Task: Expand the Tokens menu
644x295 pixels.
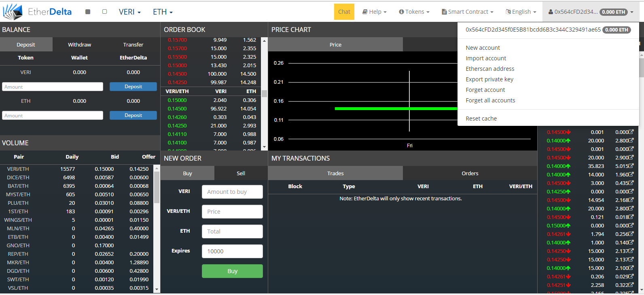Action: point(414,12)
